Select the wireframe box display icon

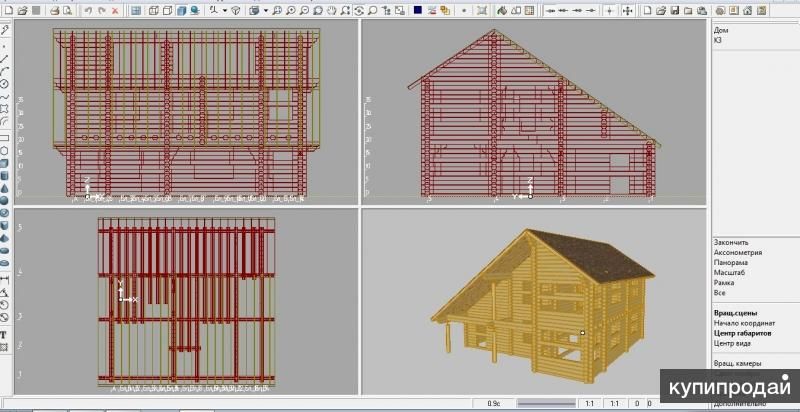pos(154,10)
